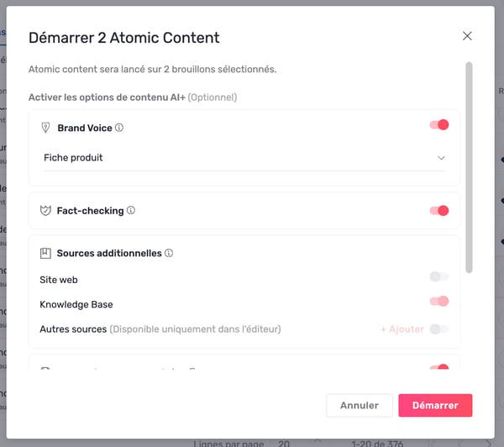Click the Fact-checking shield icon

(x=45, y=211)
